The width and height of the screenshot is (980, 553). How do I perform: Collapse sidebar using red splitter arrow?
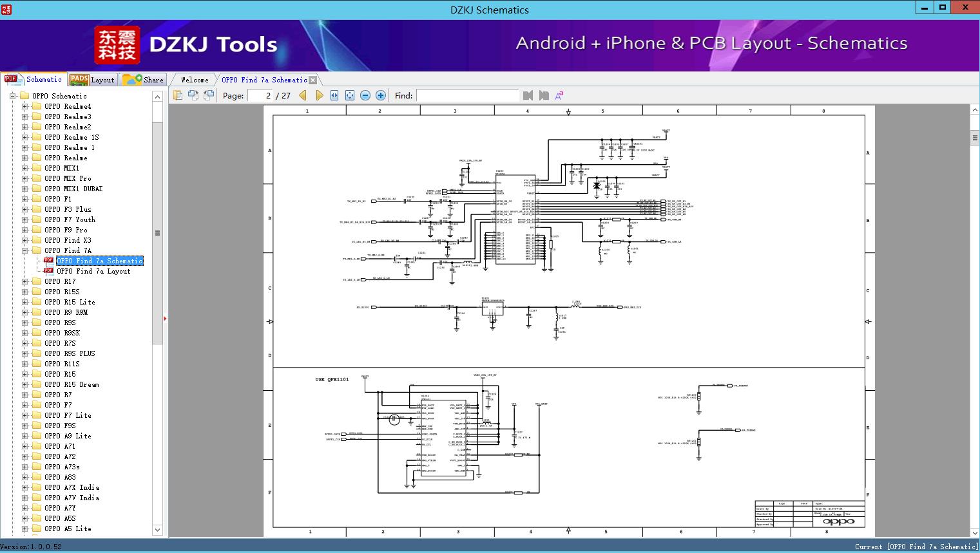click(x=165, y=318)
